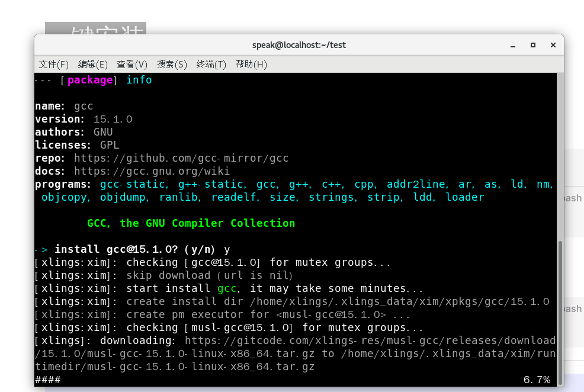Click the "downloading:" label
584x392 pixels.
tap(138, 340)
